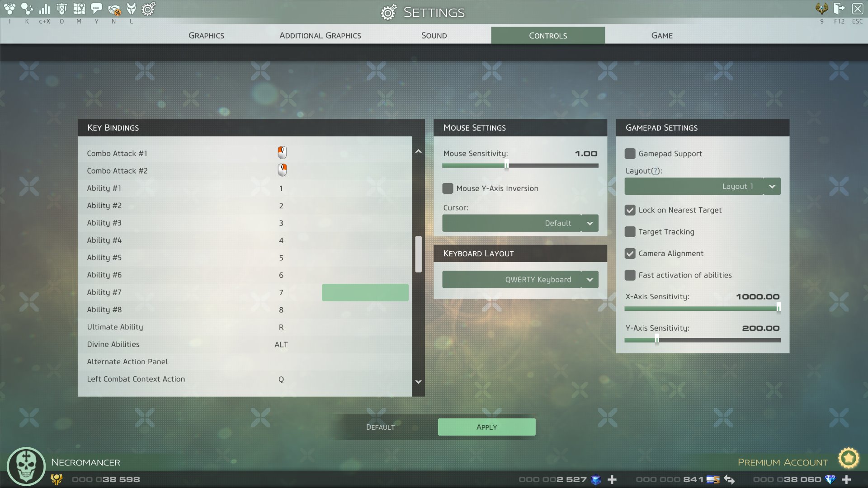This screenshot has width=868, height=488.
Task: Switch to the Game tab
Action: 662,35
